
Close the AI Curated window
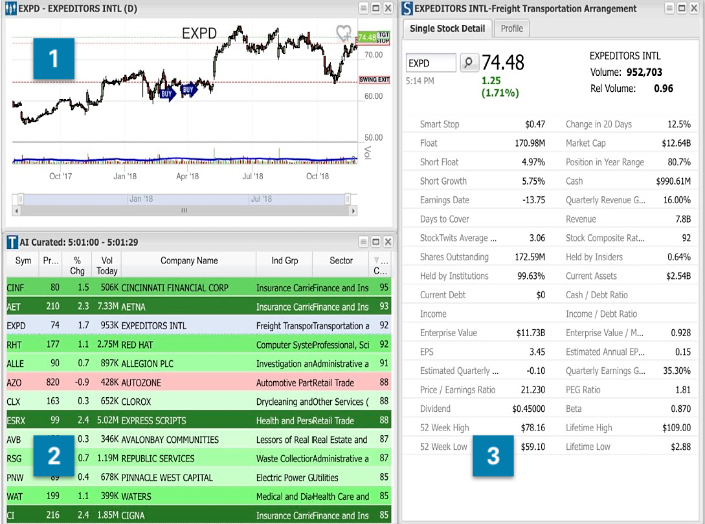pos(388,242)
